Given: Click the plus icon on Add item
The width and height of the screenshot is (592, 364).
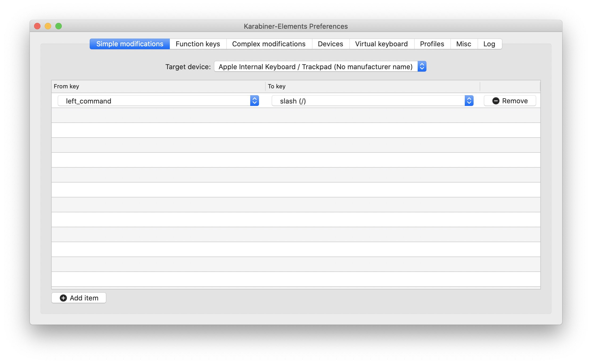Looking at the screenshot, I should [x=63, y=298].
